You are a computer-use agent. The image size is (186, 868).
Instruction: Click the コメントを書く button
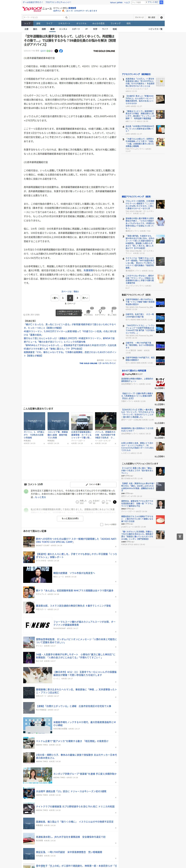pyautogui.click(x=93, y=484)
